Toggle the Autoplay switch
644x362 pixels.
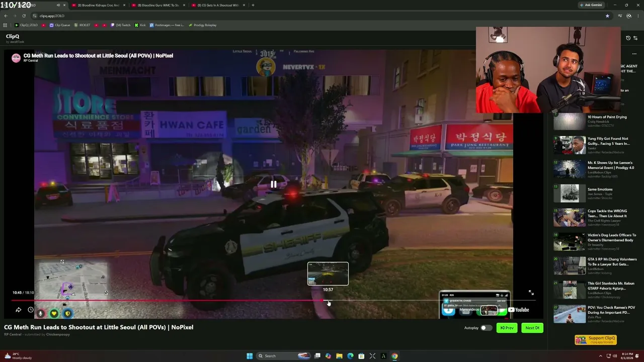coord(486,328)
